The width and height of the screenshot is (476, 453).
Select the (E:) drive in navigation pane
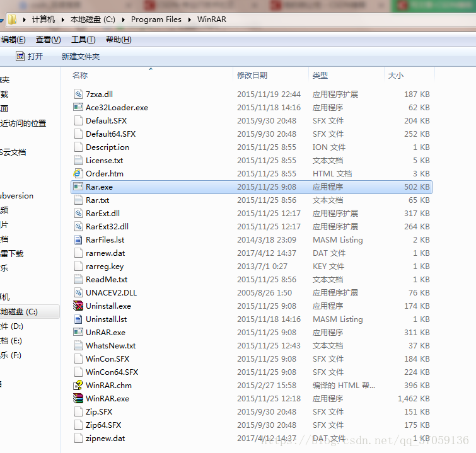click(x=11, y=341)
